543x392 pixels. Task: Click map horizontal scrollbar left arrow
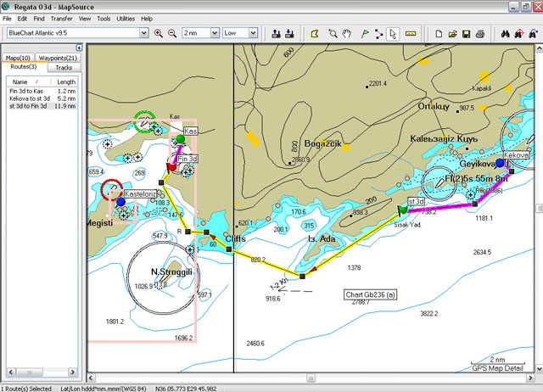(x=91, y=378)
